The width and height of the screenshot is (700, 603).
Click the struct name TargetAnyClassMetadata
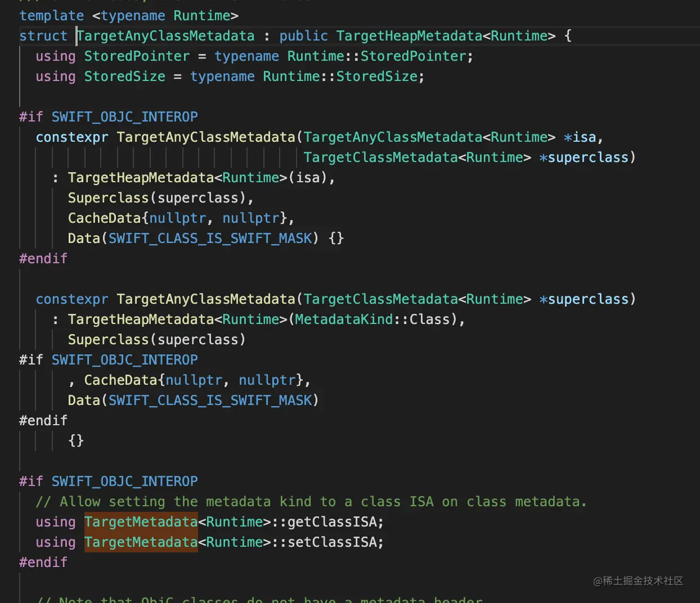point(166,36)
